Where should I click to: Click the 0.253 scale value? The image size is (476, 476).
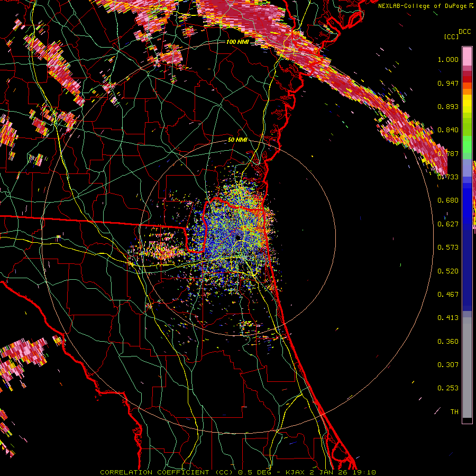click(448, 388)
